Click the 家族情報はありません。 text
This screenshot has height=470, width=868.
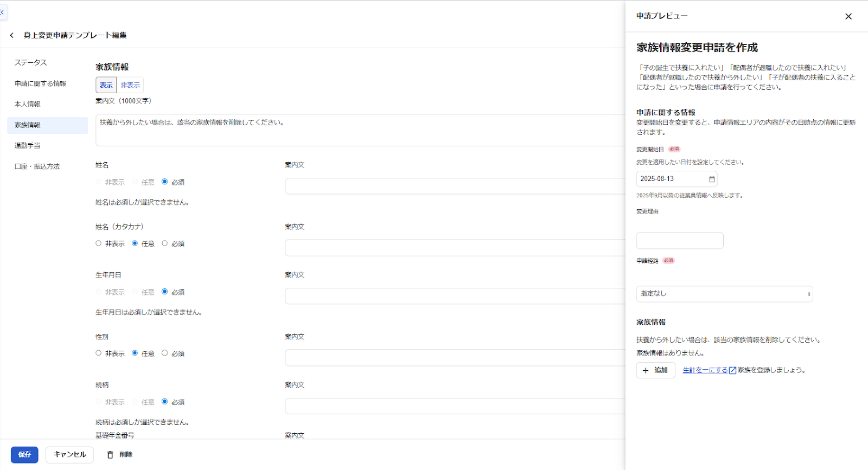point(671,353)
